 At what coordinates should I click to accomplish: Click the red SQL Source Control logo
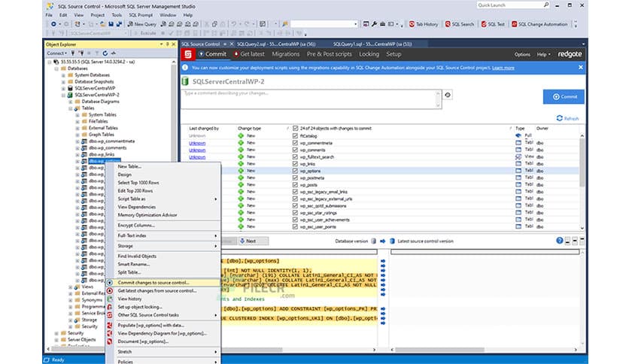[188, 54]
